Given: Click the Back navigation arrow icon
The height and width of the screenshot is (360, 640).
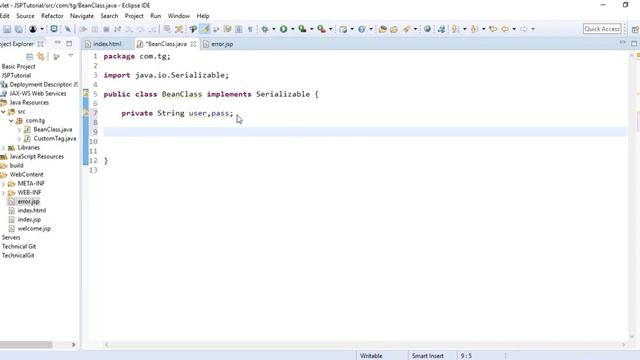Looking at the screenshot, I should tap(505, 29).
